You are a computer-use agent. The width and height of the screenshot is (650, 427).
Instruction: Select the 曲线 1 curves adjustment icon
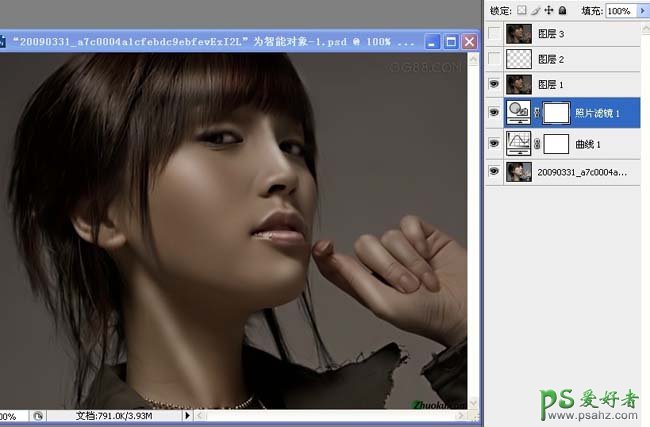[x=519, y=143]
